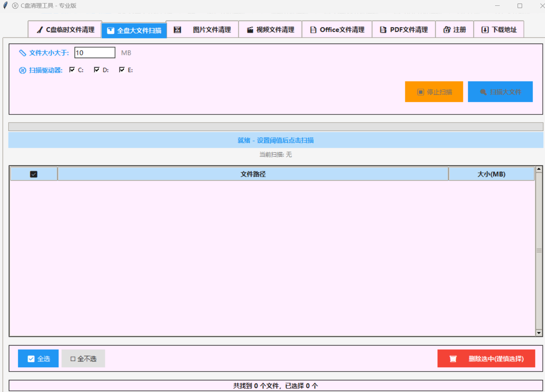Click the PDF icon on PDF文件清理 tab
Screen dimensions: 545x392
click(x=383, y=30)
